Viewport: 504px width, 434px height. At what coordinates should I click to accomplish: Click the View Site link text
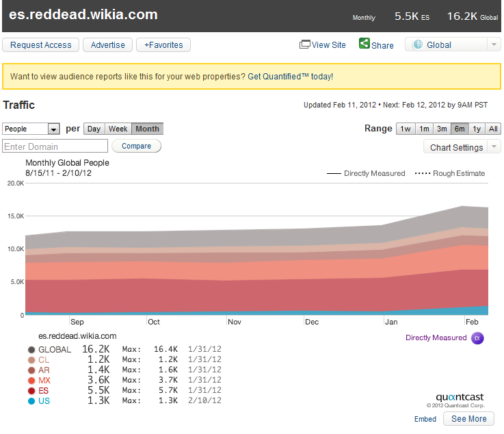coord(328,45)
